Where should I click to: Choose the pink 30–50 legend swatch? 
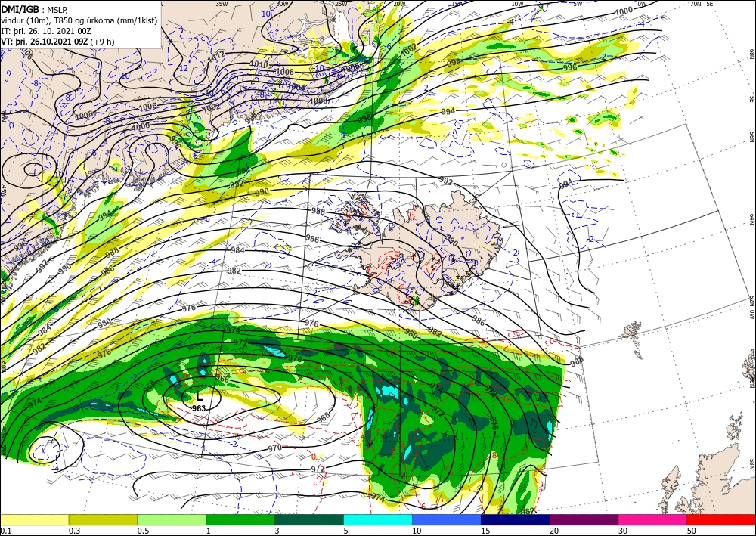[653, 519]
